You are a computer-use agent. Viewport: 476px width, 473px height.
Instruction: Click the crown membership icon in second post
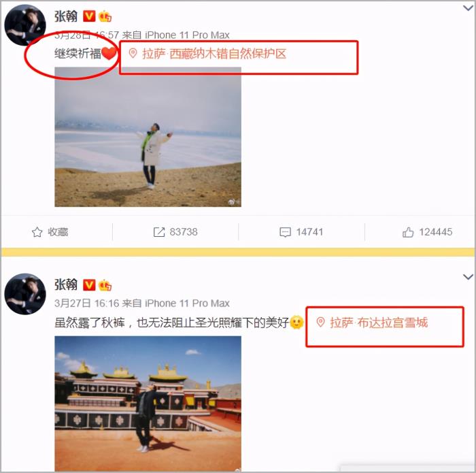click(x=105, y=285)
